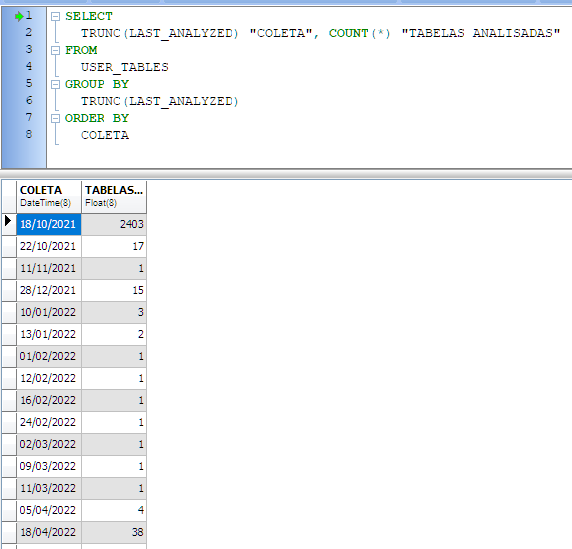The image size is (572, 549).
Task: Click the current row indicator triangle
Action: tap(8, 221)
